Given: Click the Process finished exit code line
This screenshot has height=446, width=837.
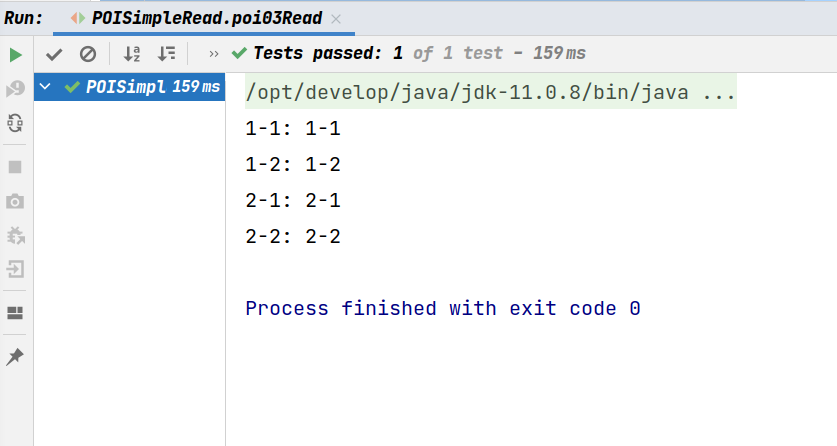Looking at the screenshot, I should (x=443, y=308).
